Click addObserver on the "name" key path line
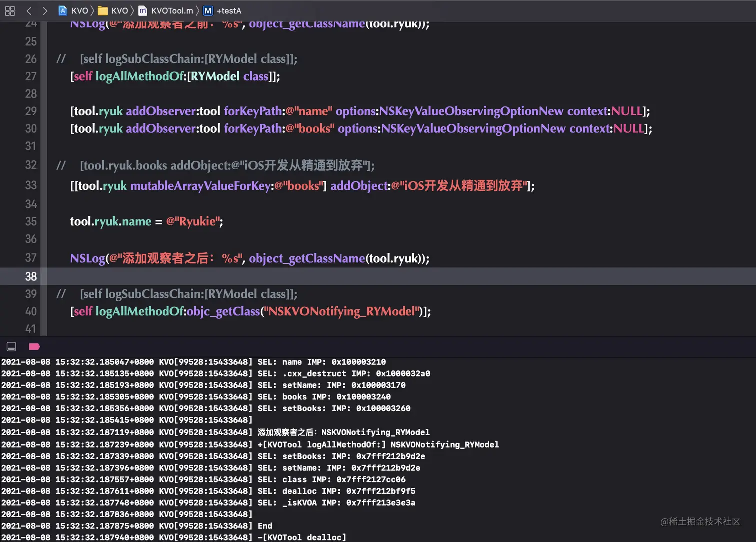 click(161, 111)
